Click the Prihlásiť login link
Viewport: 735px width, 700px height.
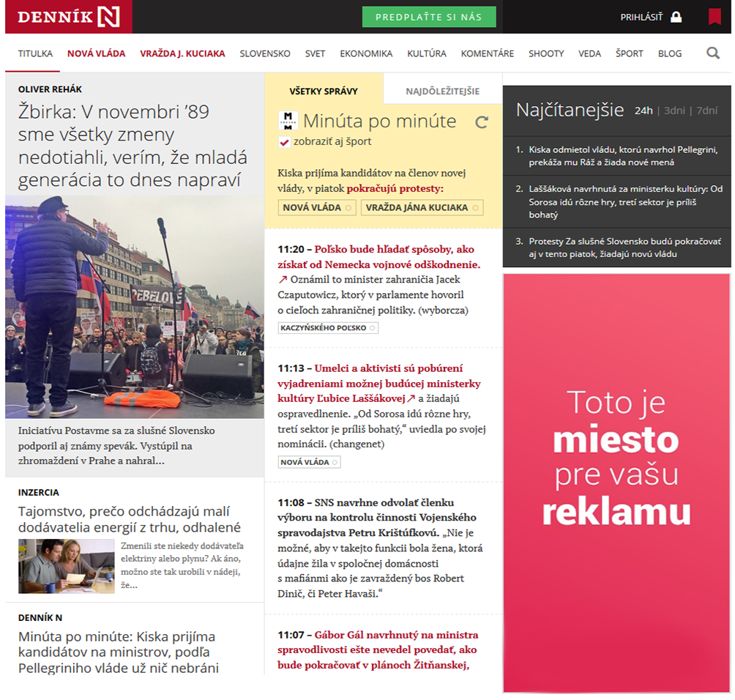click(x=641, y=18)
